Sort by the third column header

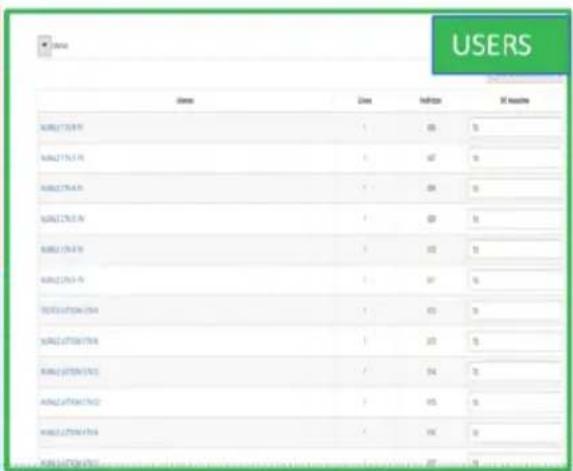coord(430,100)
